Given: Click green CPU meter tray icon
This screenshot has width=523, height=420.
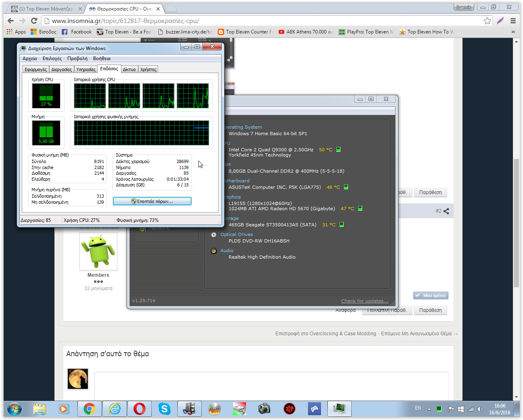Looking at the screenshot, I should click(x=439, y=409).
